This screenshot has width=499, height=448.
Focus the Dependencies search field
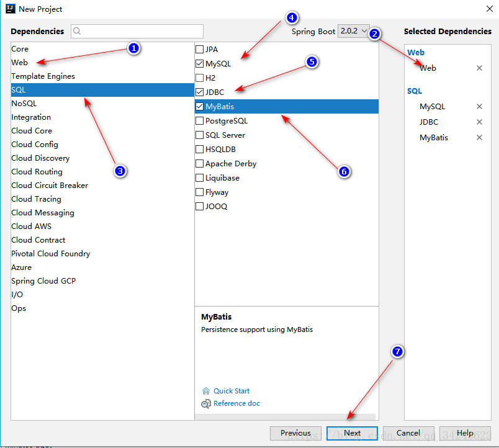click(x=137, y=31)
